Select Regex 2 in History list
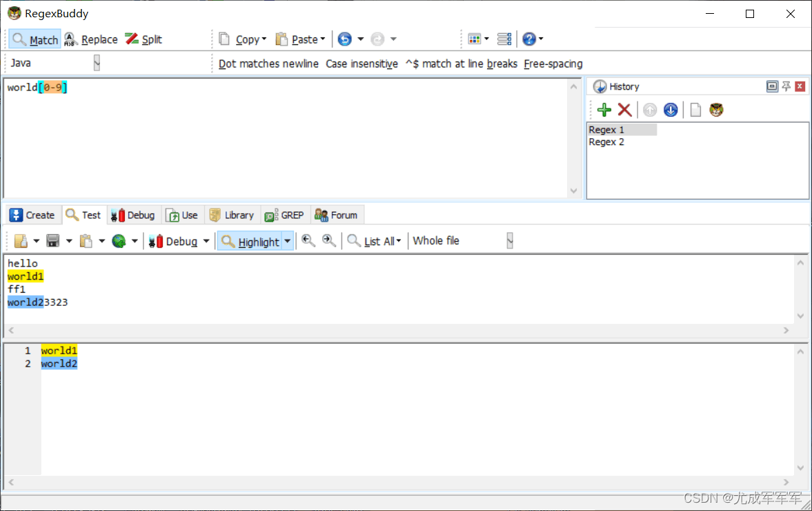812x511 pixels. coord(606,142)
